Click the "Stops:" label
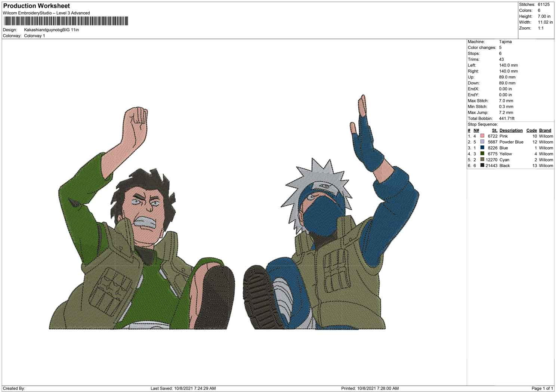Image resolution: width=556 pixels, height=392 pixels. (x=474, y=54)
